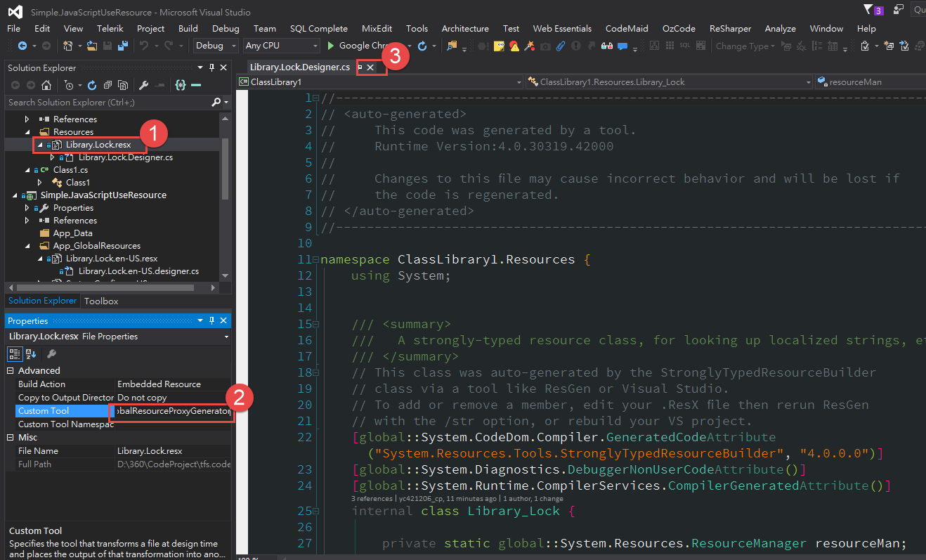The height and width of the screenshot is (560, 926).
Task: Open the resourceMan member dropdown
Action: pos(870,82)
